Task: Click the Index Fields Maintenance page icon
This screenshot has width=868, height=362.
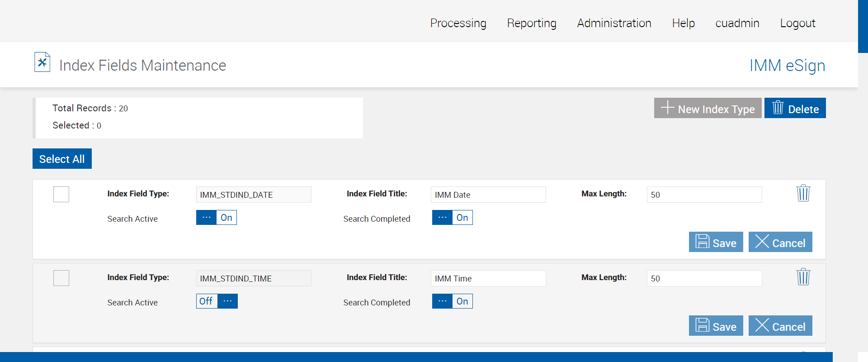Action: click(42, 62)
